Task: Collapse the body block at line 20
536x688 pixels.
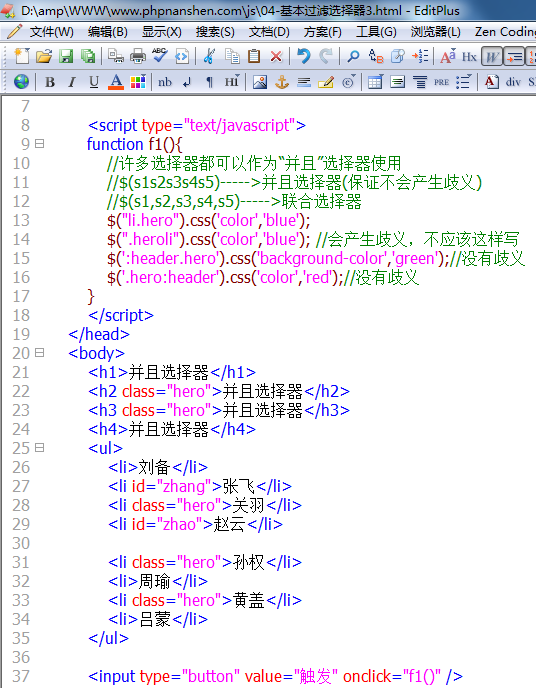Action: pos(39,352)
